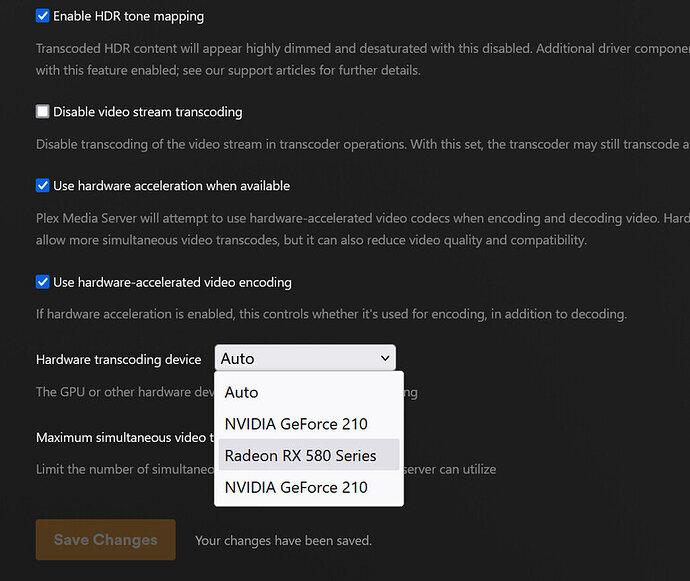Click the "Disable video stream transcoding" label text
The width and height of the screenshot is (690, 581).
tap(147, 112)
